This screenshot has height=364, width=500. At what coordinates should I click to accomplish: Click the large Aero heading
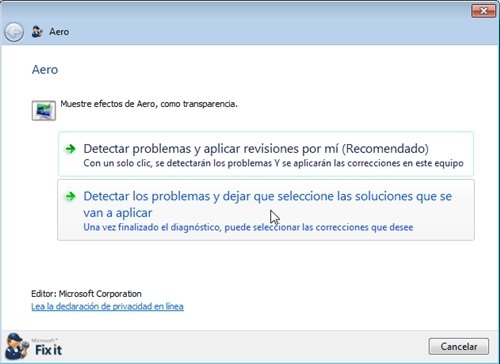(45, 70)
